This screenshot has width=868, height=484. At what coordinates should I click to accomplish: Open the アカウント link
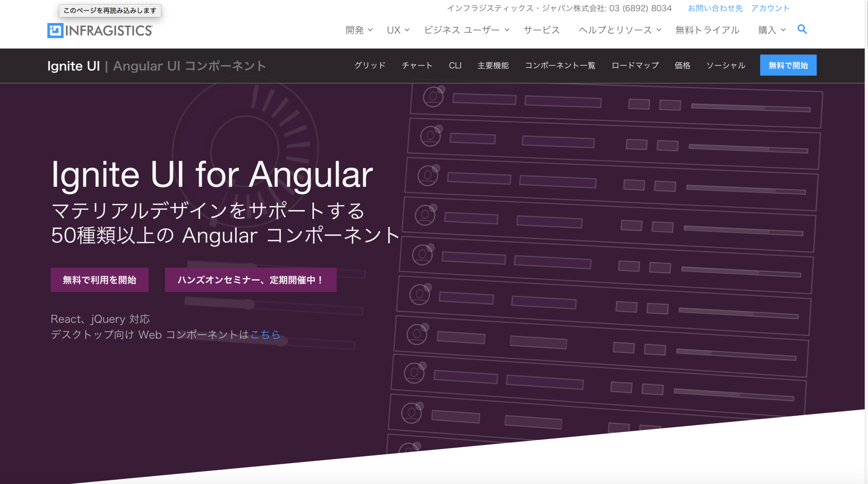[770, 8]
